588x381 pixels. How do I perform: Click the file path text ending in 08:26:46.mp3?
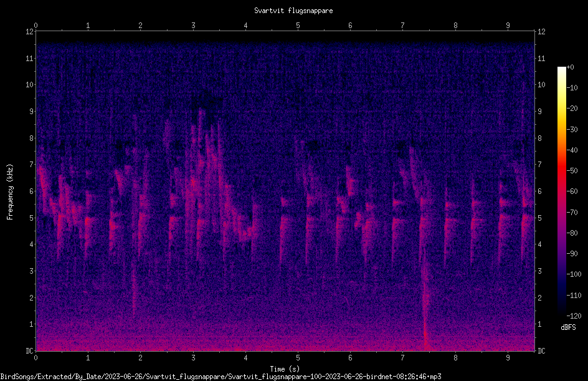click(221, 377)
